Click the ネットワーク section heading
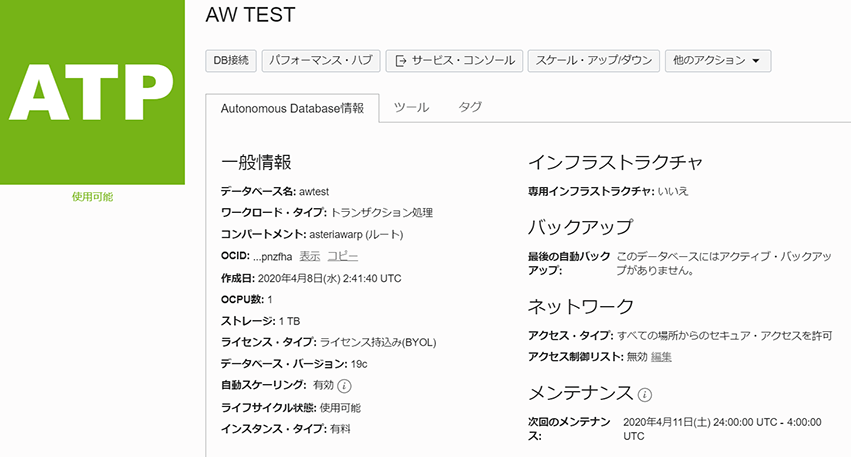Screen dimensions: 851x457 click(x=581, y=307)
